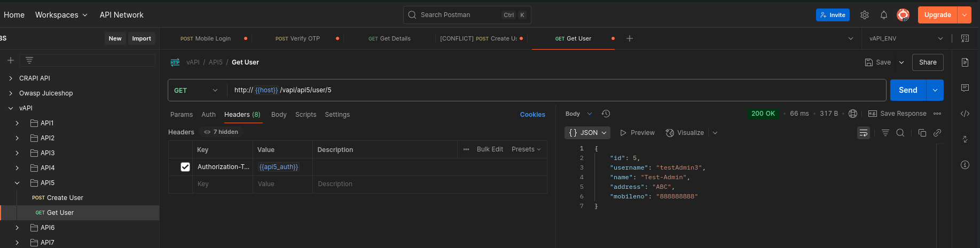Viewport: 980px width, 248px height.
Task: Open the Presets dropdown
Action: point(526,149)
